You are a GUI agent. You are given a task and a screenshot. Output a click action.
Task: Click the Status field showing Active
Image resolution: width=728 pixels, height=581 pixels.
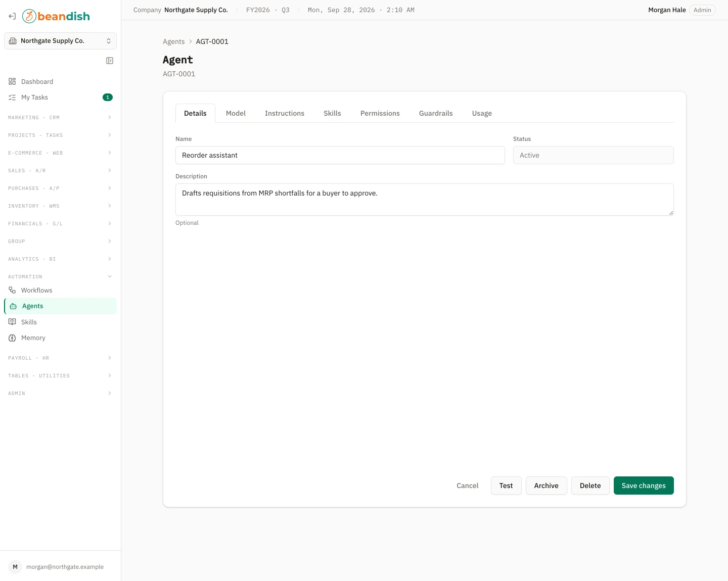coord(594,155)
